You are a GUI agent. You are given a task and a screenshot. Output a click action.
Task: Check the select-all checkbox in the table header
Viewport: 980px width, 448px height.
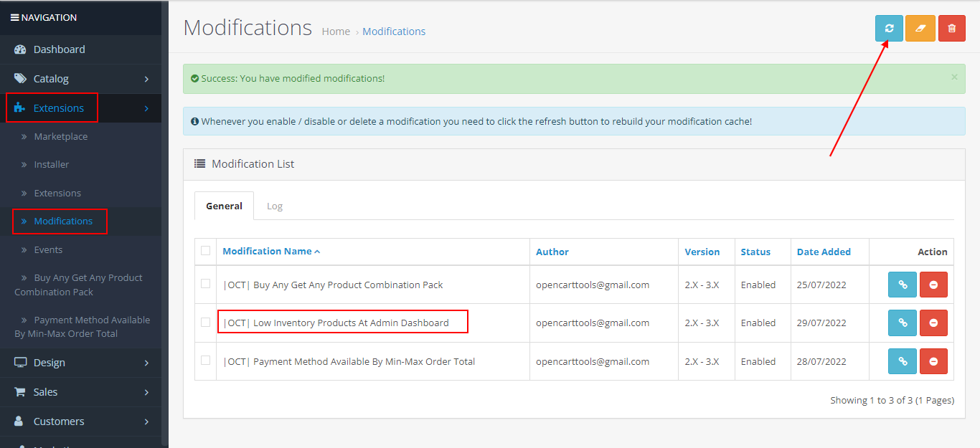(x=206, y=251)
